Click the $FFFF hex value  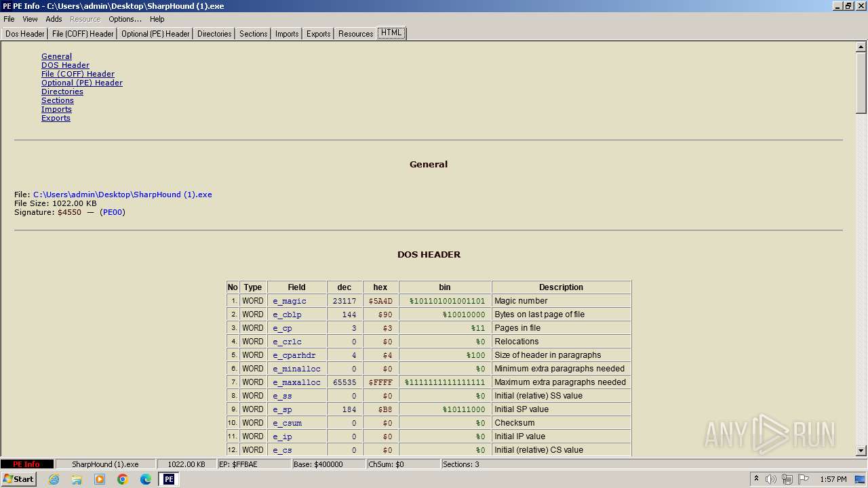pyautogui.click(x=380, y=382)
